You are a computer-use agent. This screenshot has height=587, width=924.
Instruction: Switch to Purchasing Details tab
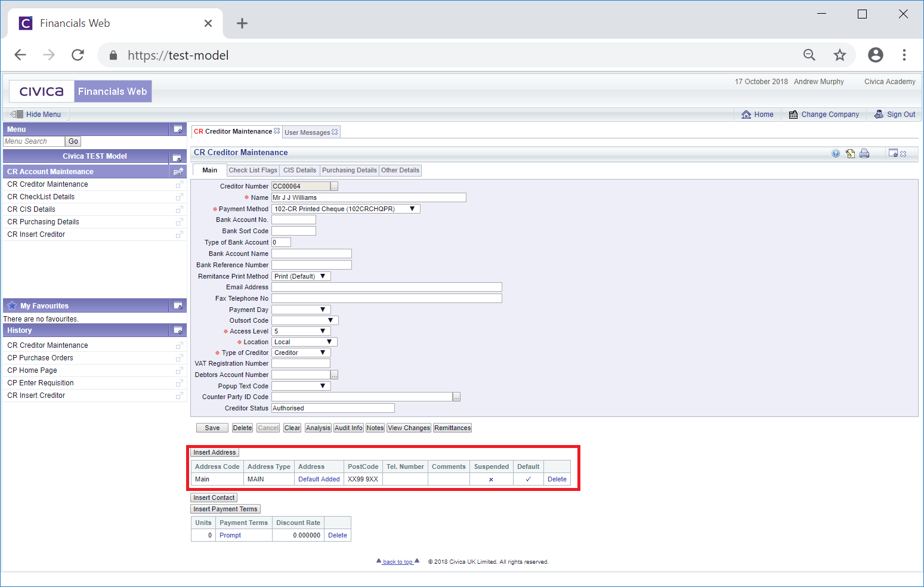(350, 171)
